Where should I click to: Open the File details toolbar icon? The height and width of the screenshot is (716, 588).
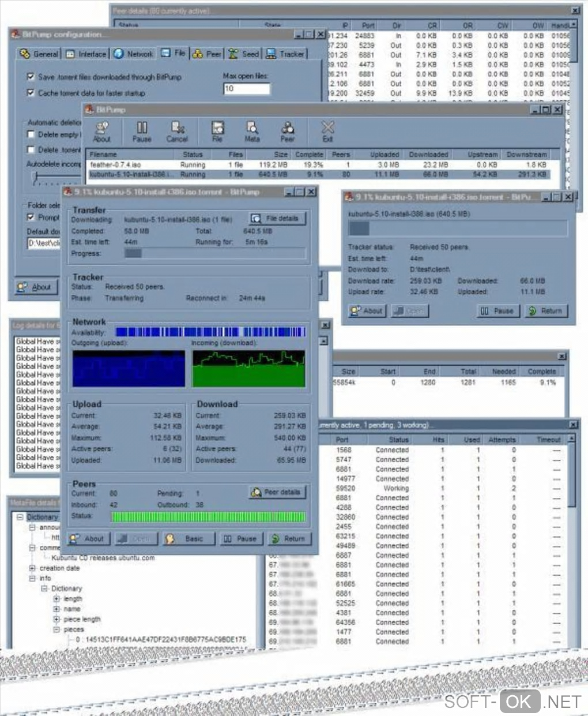tap(217, 132)
